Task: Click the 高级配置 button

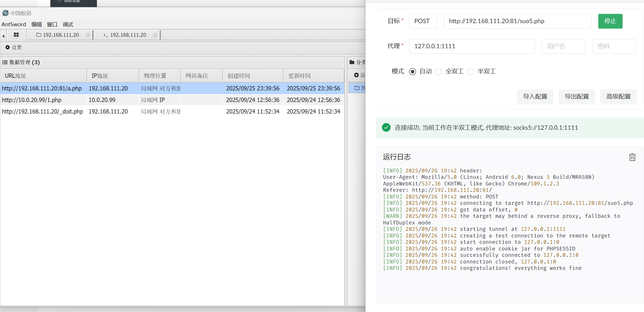Action: 618,96
